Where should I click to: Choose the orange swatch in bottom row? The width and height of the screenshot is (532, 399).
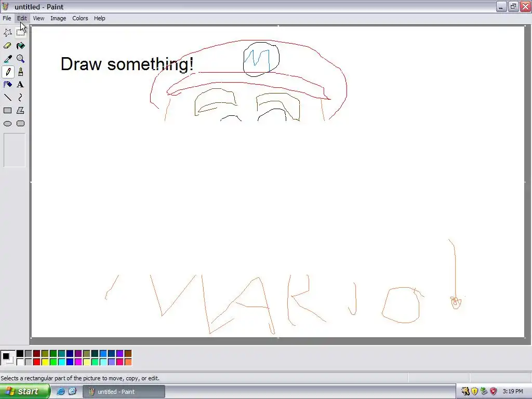128,362
